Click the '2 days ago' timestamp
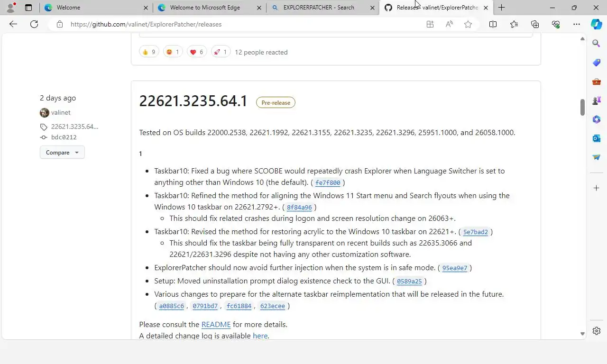The height and width of the screenshot is (364, 607). (58, 98)
